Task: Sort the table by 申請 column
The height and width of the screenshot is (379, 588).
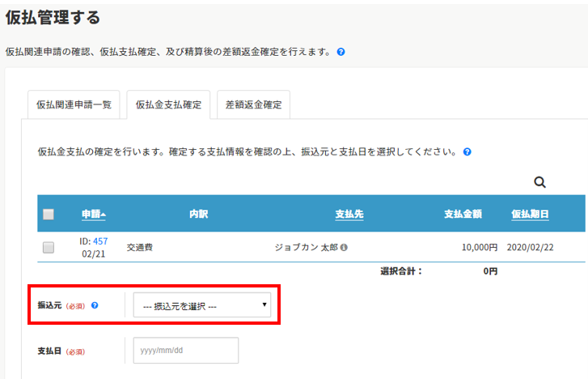Action: point(94,214)
